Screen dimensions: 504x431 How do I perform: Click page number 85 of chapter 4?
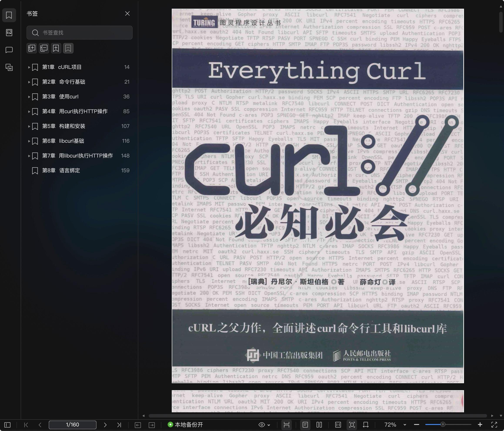click(126, 111)
